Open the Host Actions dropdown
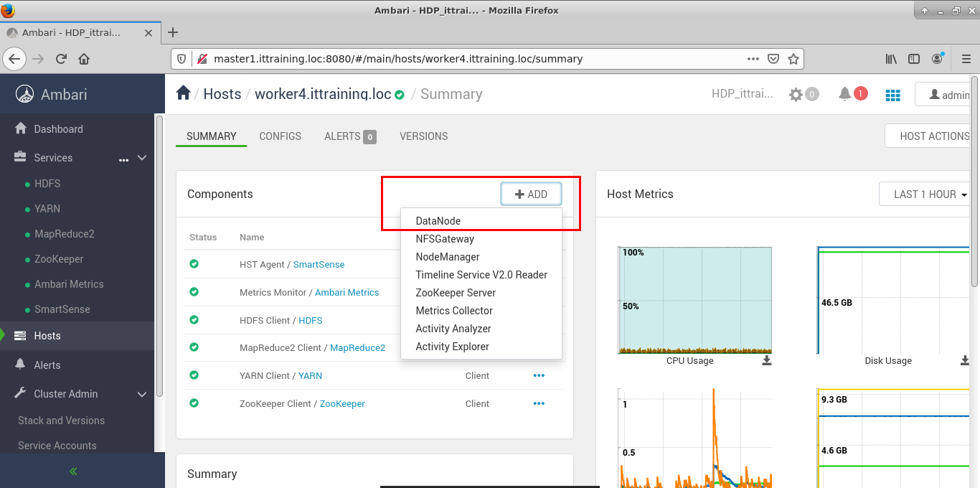Viewport: 980px width, 488px height. (x=933, y=136)
